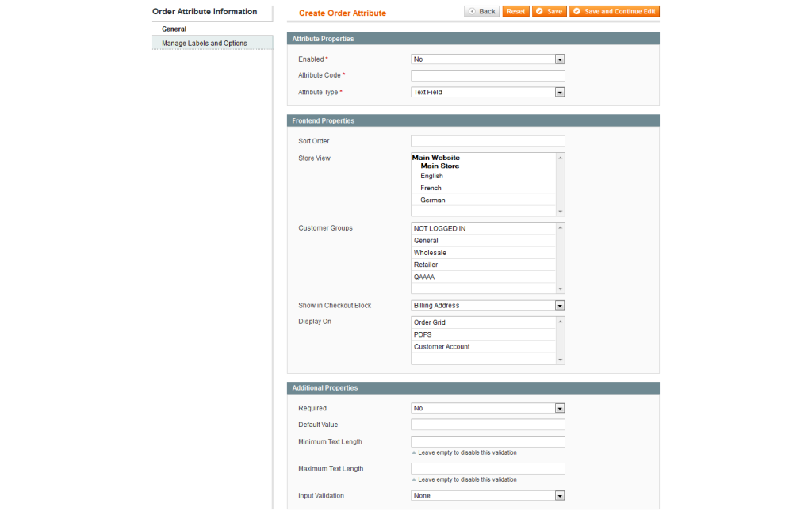
Task: Click into the Sort Order field
Action: point(488,141)
